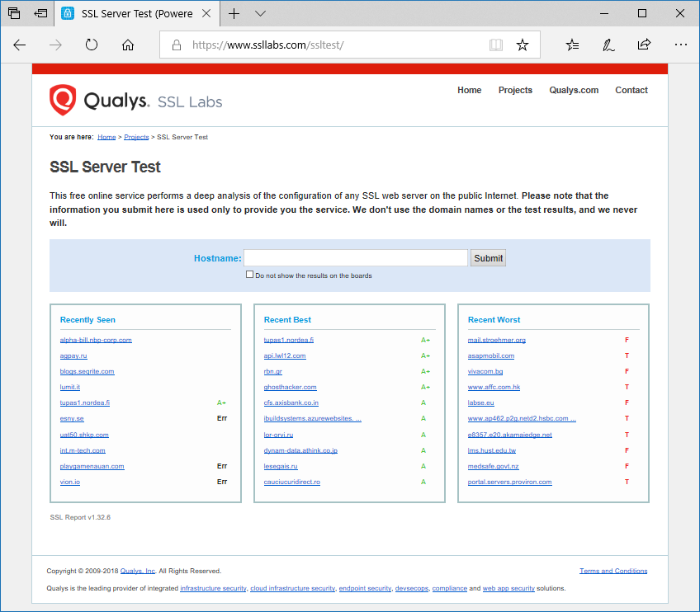The image size is (700, 612).
Task: Open ghosthacker.com link
Action: (291, 387)
